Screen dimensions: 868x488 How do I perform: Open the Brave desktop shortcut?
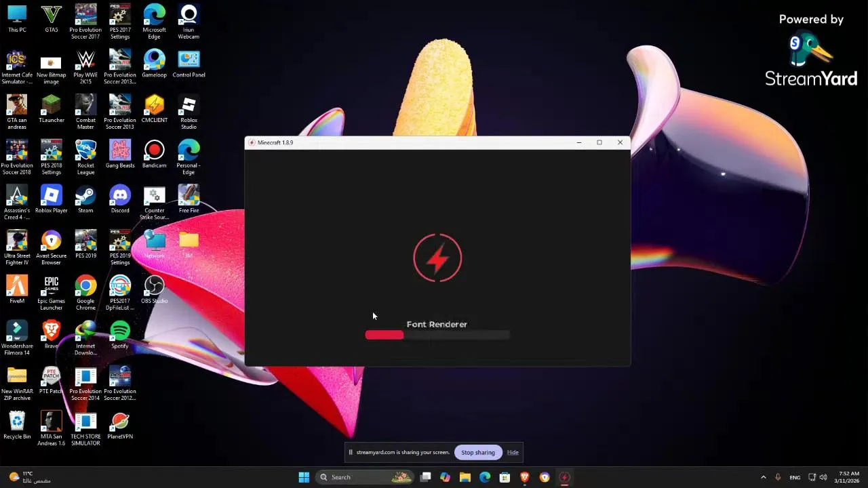coord(51,335)
